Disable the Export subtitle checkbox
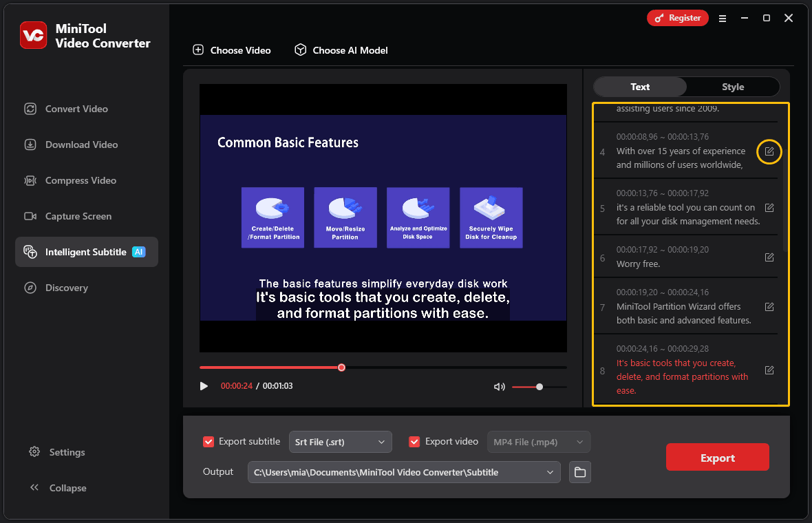This screenshot has width=812, height=523. (208, 441)
